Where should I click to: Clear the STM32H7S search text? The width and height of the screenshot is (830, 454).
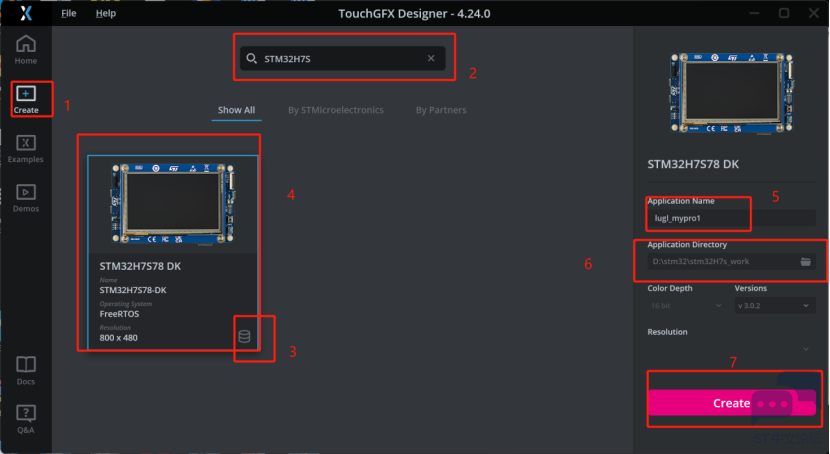[x=431, y=58]
